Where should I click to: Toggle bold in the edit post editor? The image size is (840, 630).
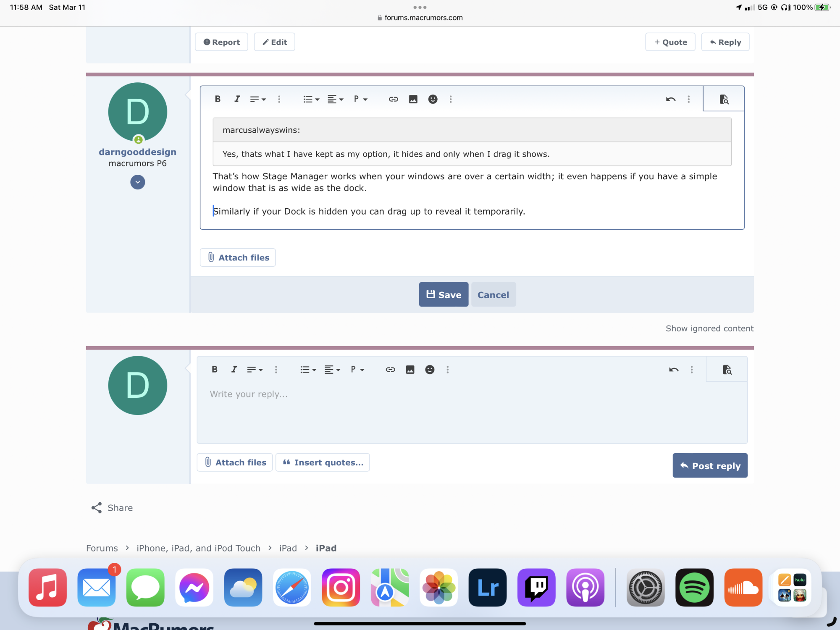click(x=218, y=99)
